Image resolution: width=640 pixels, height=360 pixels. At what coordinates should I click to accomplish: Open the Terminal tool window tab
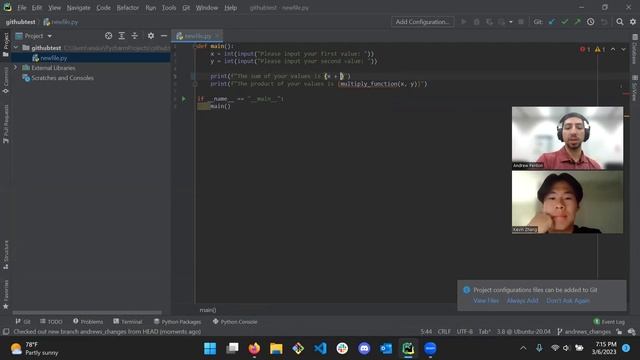tap(128, 322)
